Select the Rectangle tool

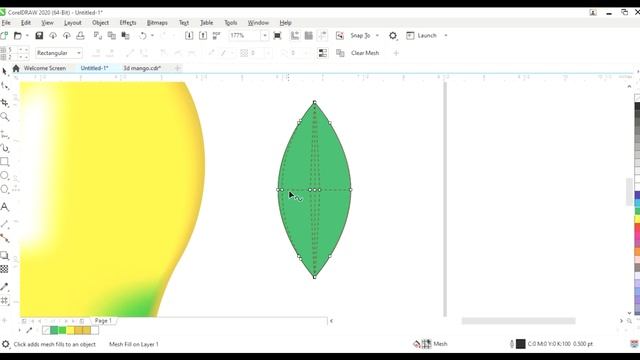pyautogui.click(x=4, y=162)
